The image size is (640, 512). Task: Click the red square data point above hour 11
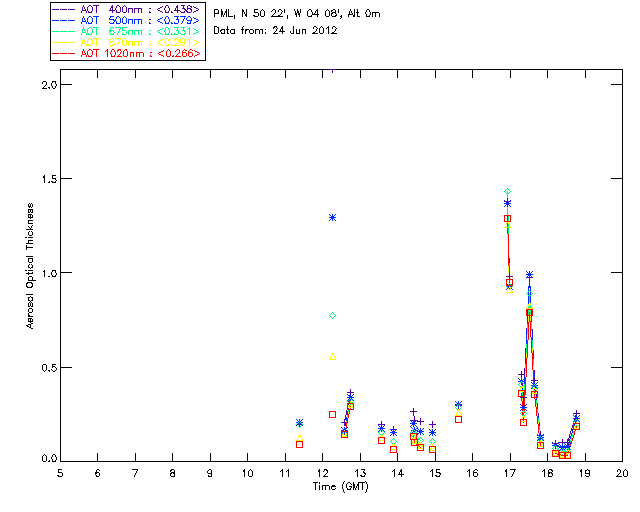coord(300,444)
